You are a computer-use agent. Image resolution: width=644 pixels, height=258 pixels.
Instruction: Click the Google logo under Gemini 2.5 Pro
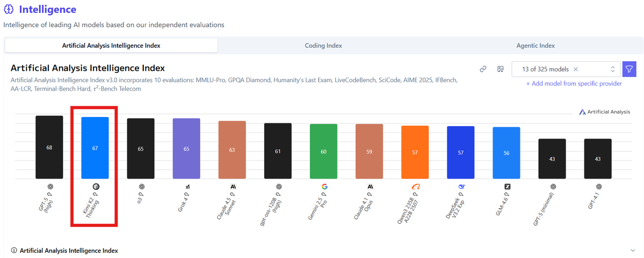[x=324, y=187]
